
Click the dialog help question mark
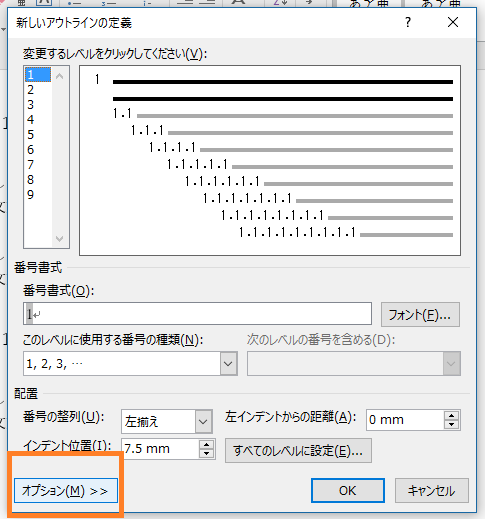[408, 22]
